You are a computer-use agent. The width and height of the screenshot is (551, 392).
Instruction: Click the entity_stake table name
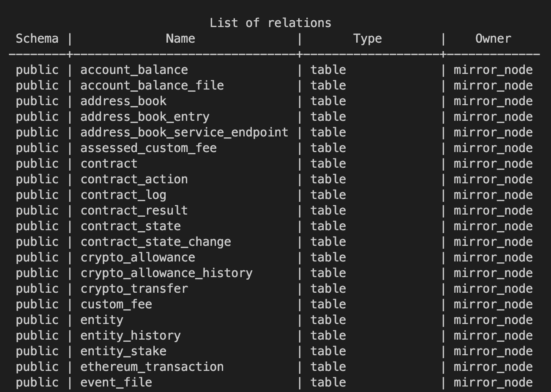pos(123,351)
